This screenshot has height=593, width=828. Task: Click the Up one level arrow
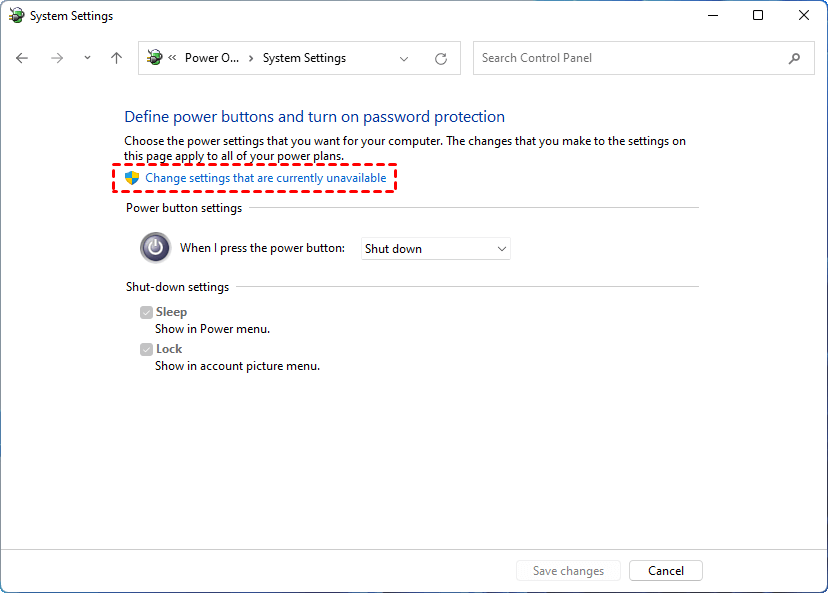(116, 58)
